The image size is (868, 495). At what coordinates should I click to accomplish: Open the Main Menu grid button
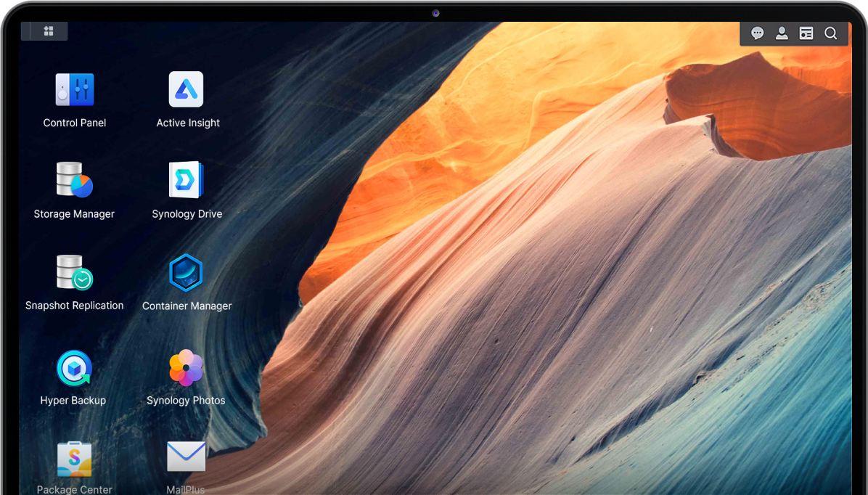(x=49, y=31)
